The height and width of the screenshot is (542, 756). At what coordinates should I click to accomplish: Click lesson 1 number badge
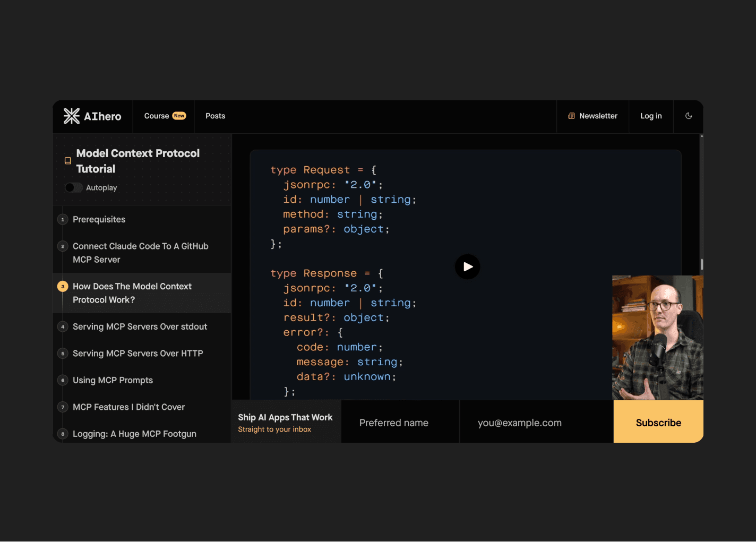pos(63,220)
